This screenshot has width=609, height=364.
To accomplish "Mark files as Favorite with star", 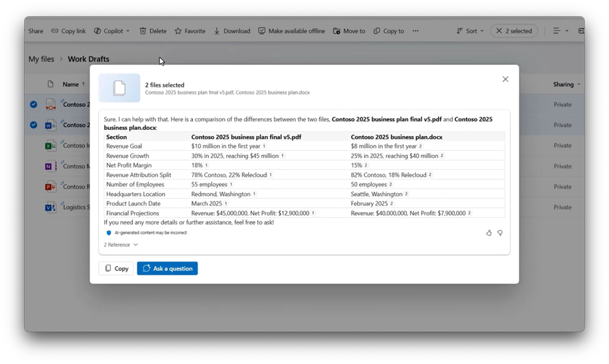I will pyautogui.click(x=190, y=31).
